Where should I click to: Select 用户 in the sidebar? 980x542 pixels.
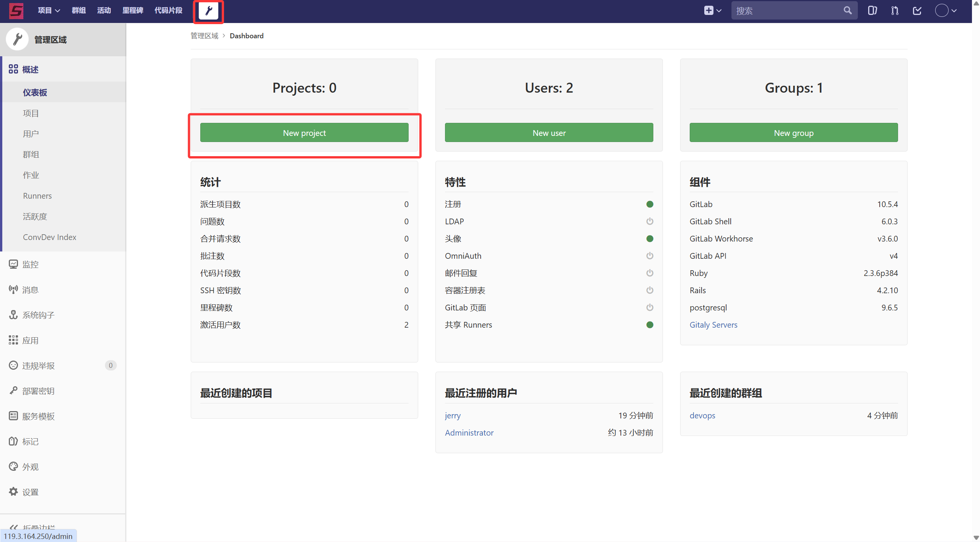point(64,134)
